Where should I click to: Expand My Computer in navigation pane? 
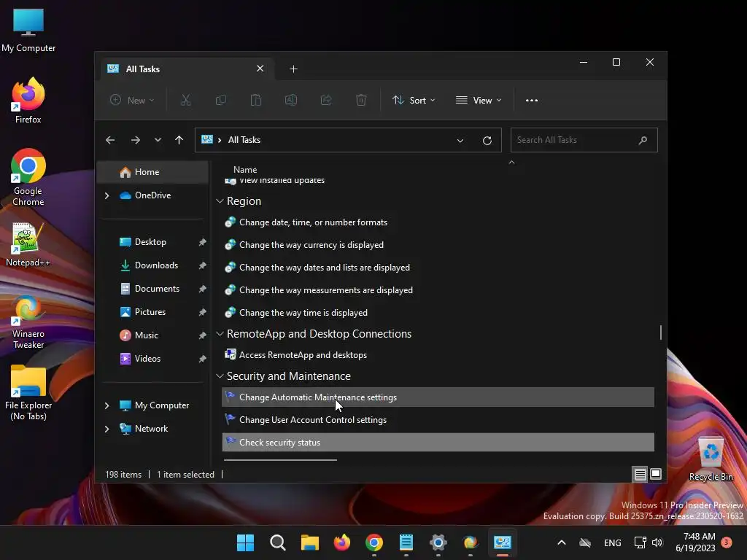click(x=107, y=405)
